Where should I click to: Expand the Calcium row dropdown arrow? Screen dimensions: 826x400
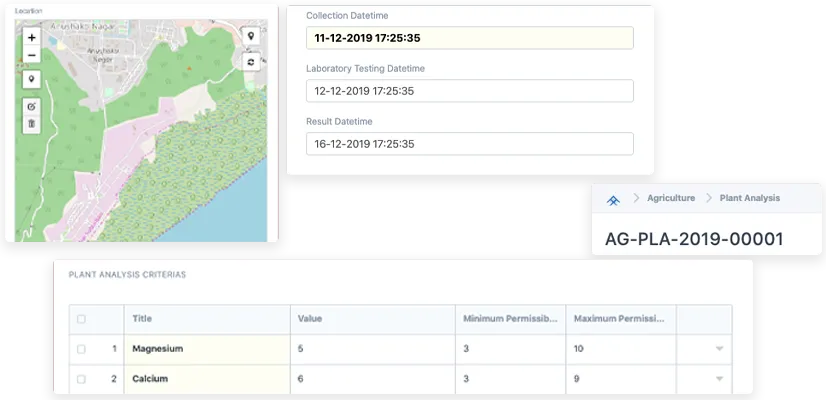[718, 379]
